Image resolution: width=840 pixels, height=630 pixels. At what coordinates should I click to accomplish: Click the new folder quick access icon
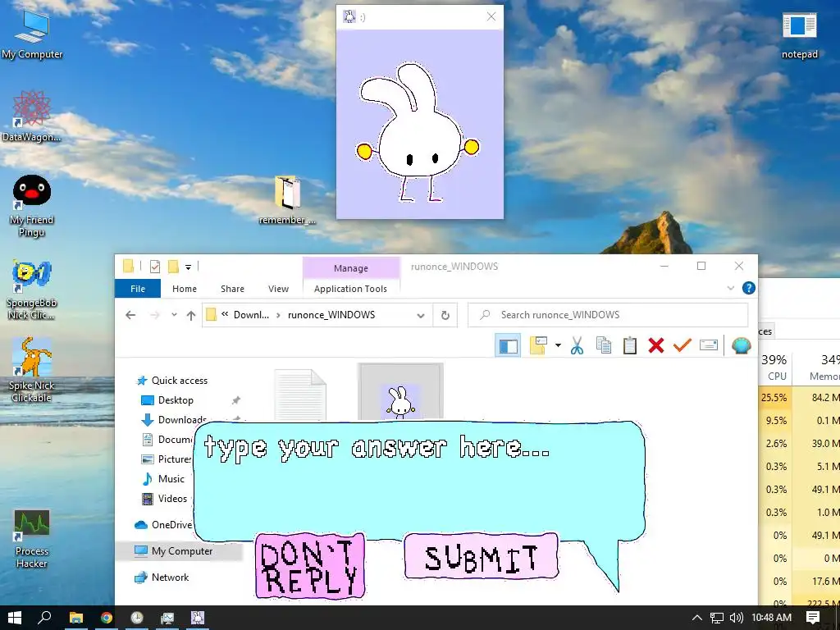point(173,267)
